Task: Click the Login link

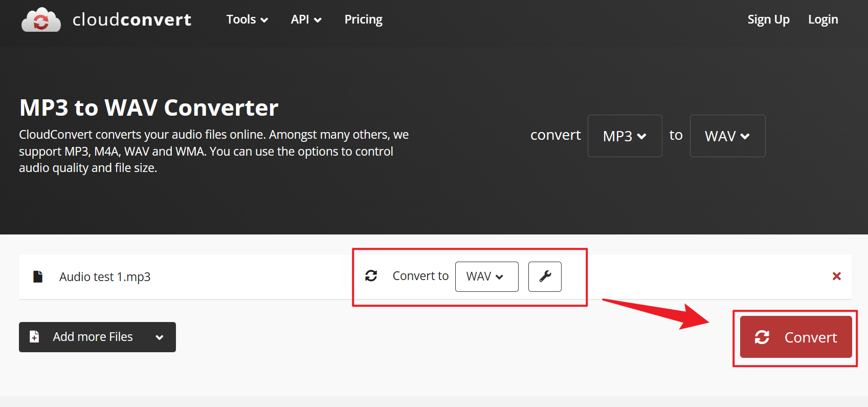Action: pyautogui.click(x=823, y=19)
